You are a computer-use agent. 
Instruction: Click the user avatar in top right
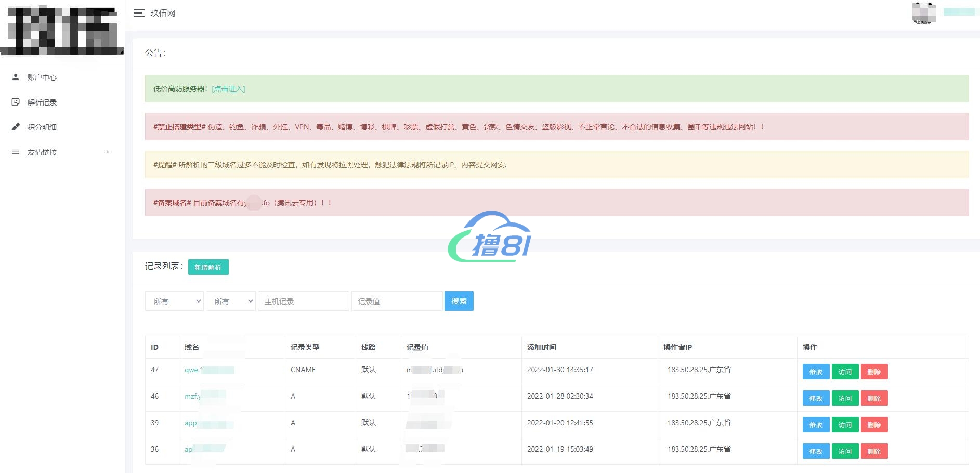(923, 12)
